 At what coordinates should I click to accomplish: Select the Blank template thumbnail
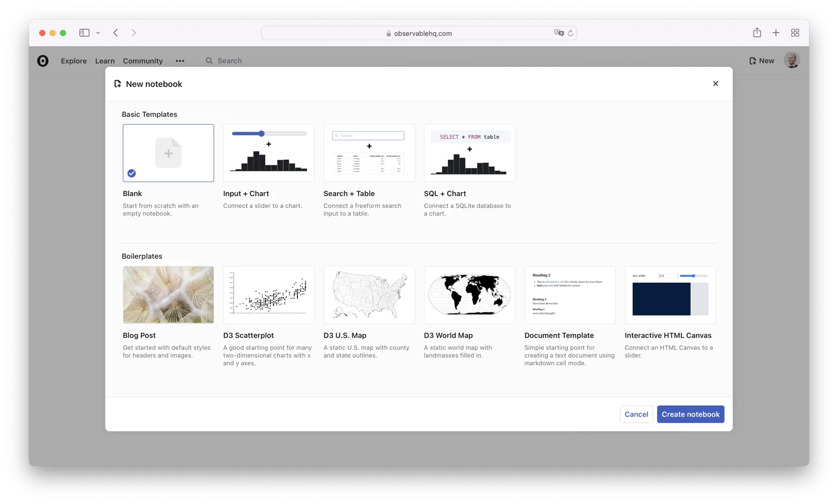(x=168, y=153)
